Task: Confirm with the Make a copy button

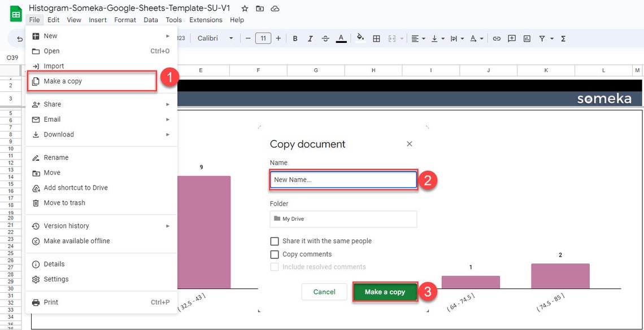Action: 385,292
